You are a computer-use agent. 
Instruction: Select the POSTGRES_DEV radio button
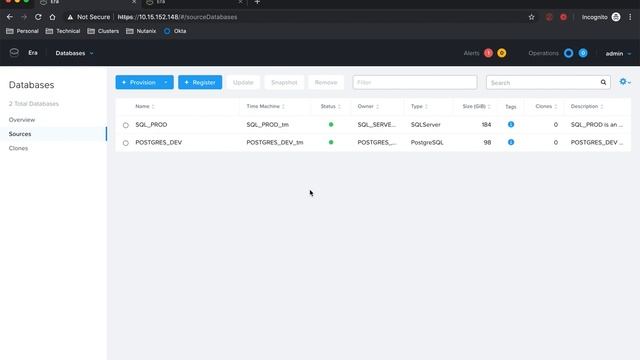126,143
